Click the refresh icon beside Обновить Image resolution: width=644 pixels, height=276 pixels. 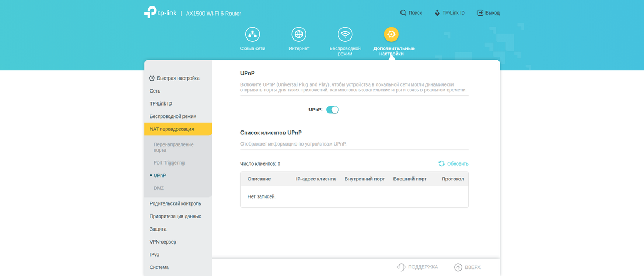coord(442,163)
